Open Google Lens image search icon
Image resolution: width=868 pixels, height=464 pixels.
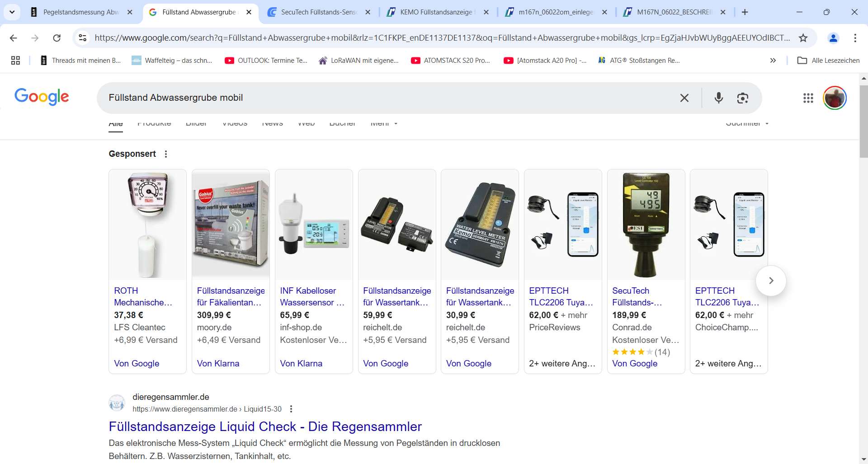[742, 98]
